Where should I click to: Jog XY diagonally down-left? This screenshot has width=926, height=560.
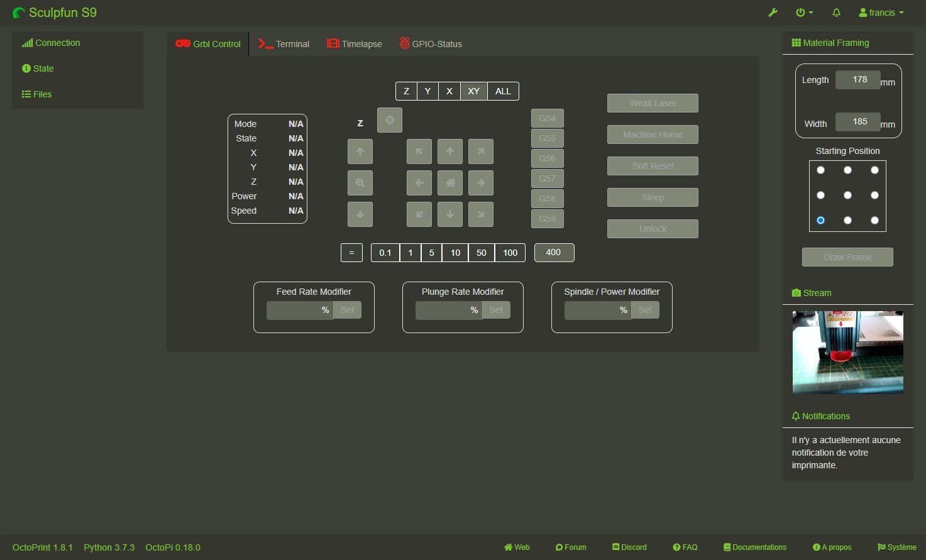[x=419, y=214]
